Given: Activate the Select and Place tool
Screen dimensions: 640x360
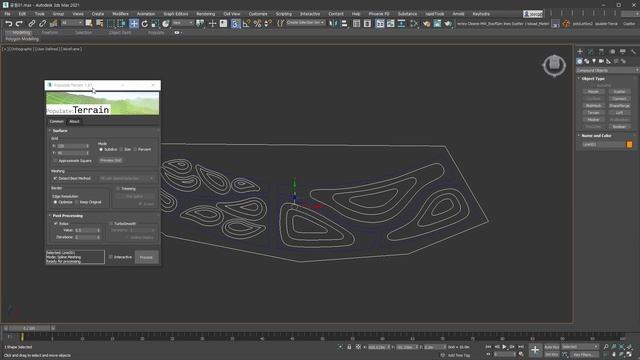Looking at the screenshot, I should click(x=166, y=24).
